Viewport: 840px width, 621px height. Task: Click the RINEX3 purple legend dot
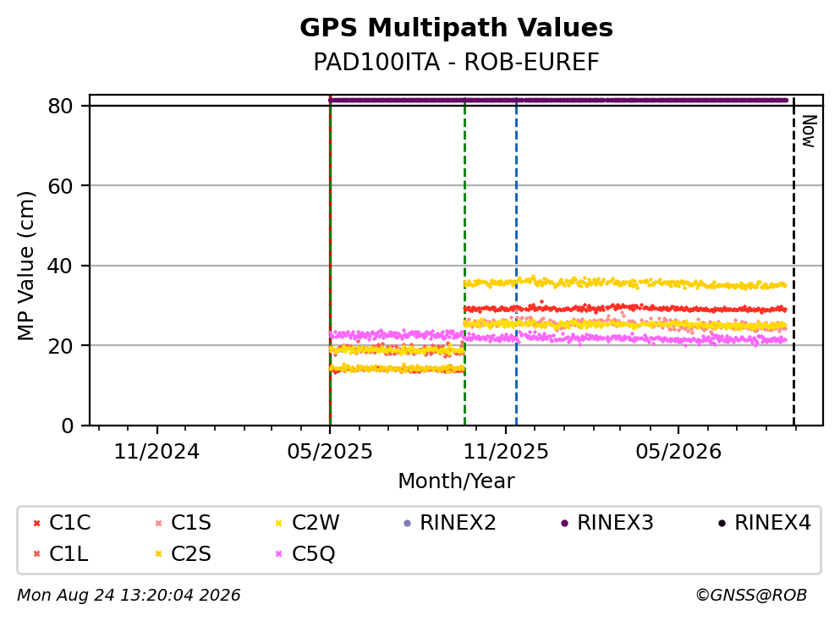pos(564,523)
